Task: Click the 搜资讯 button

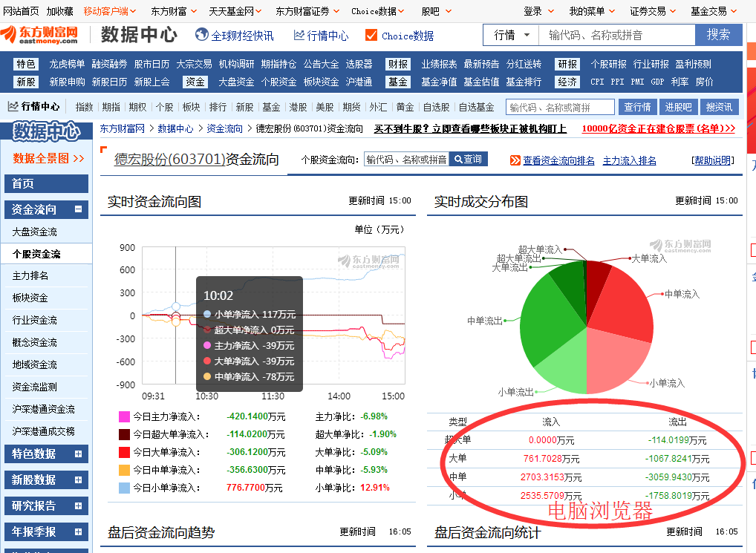Action: click(x=719, y=107)
